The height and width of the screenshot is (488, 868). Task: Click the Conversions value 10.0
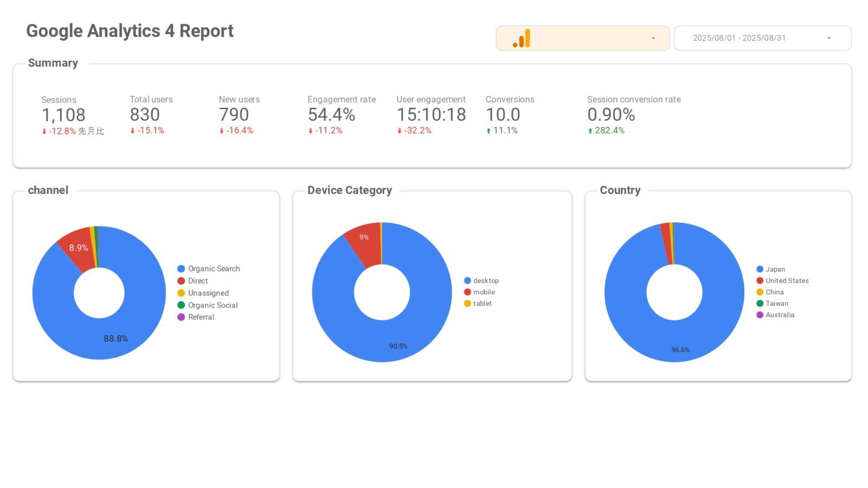point(503,114)
